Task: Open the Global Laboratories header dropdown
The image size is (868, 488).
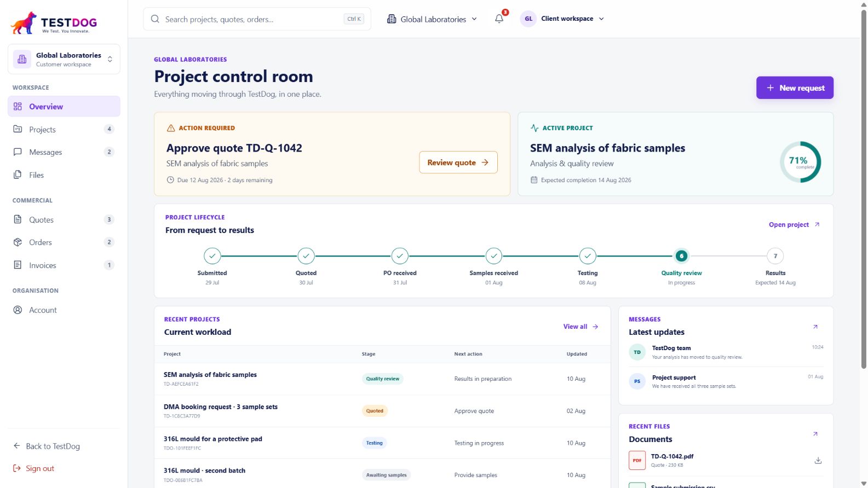Action: 432,19
